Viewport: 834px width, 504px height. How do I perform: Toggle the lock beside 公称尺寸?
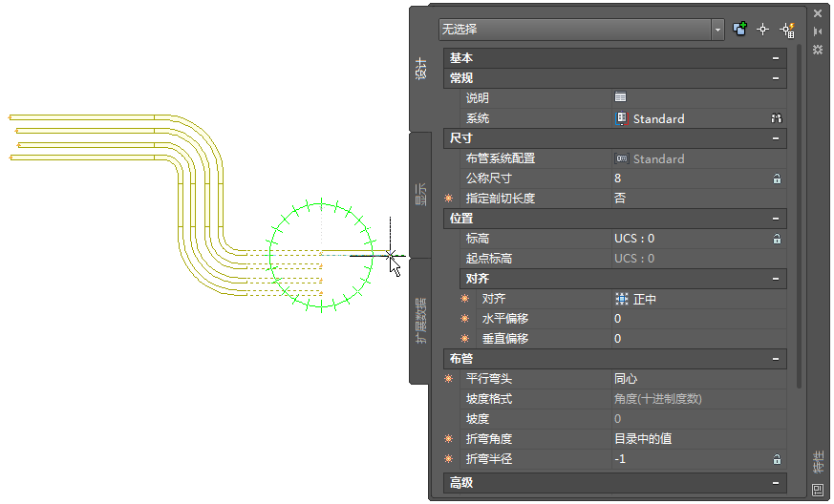tap(777, 178)
